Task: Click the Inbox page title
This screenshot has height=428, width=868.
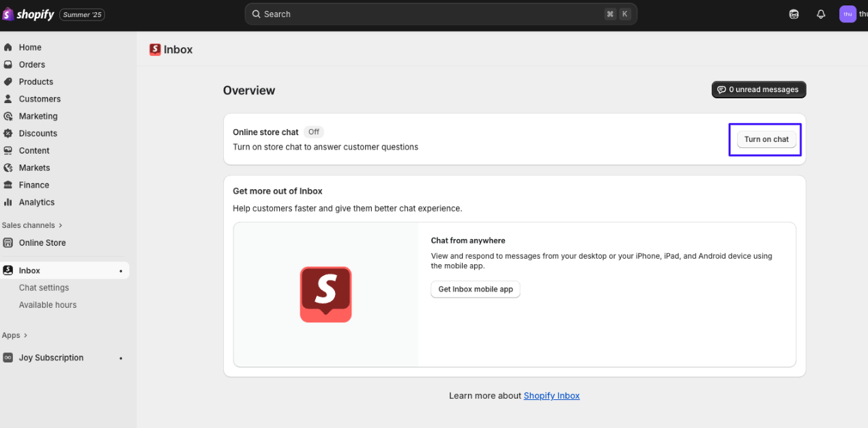Action: click(x=178, y=50)
